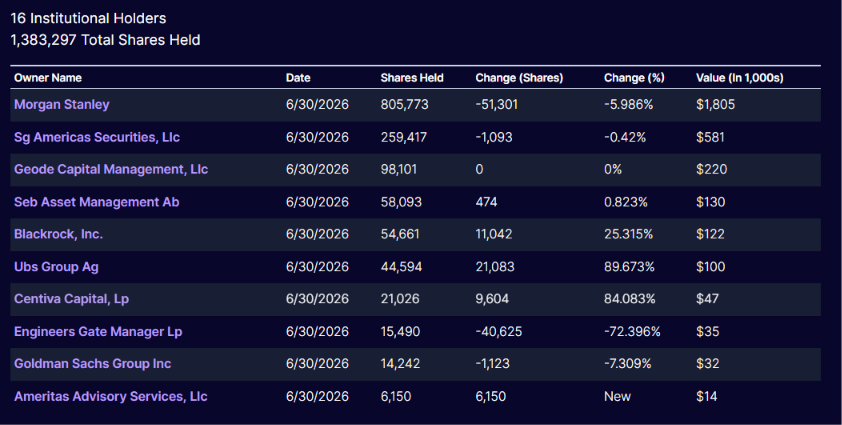The width and height of the screenshot is (842, 425).
Task: Click the Ameritas Advisory date 6/30/2026
Action: tap(317, 397)
